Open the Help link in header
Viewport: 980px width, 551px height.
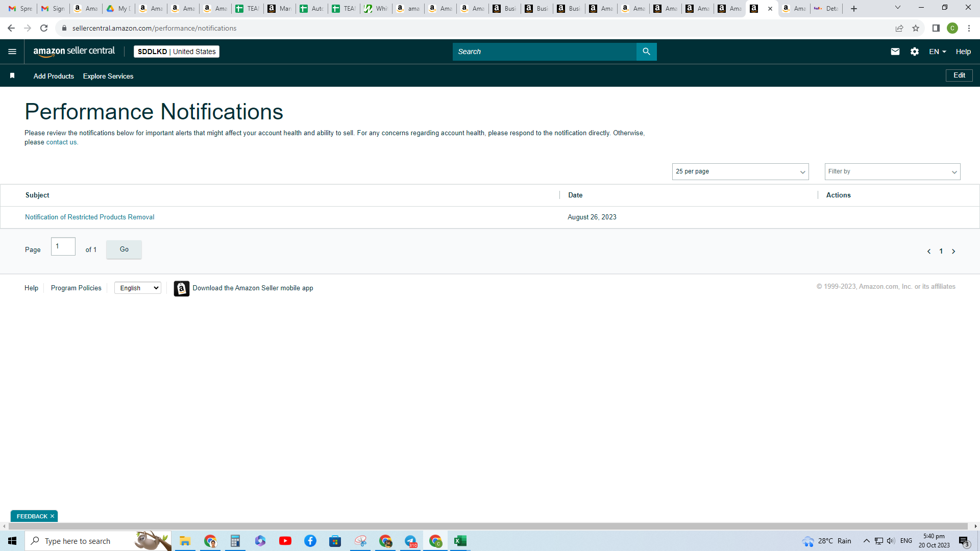pos(963,52)
